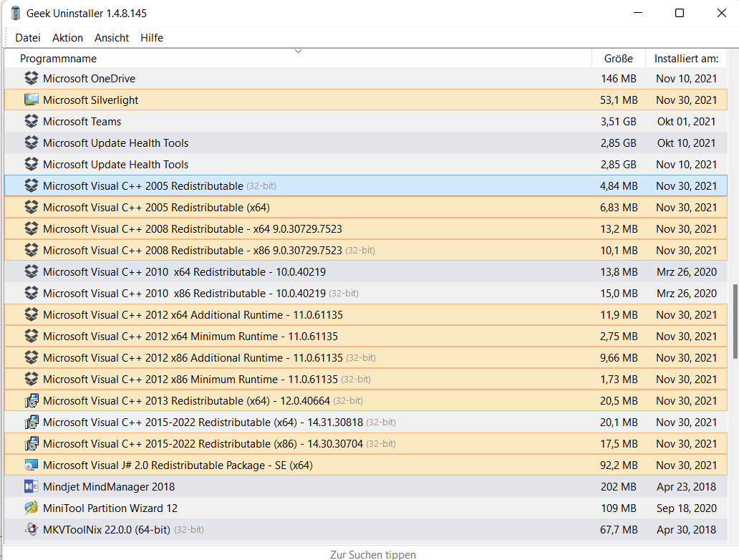
Task: Select the Microsoft Teams entry name
Action: pos(82,122)
